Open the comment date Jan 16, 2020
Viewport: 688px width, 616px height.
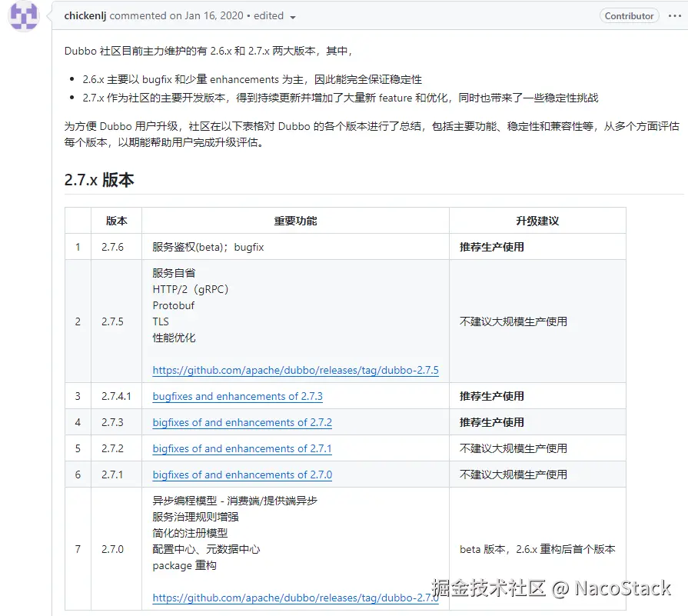click(214, 16)
